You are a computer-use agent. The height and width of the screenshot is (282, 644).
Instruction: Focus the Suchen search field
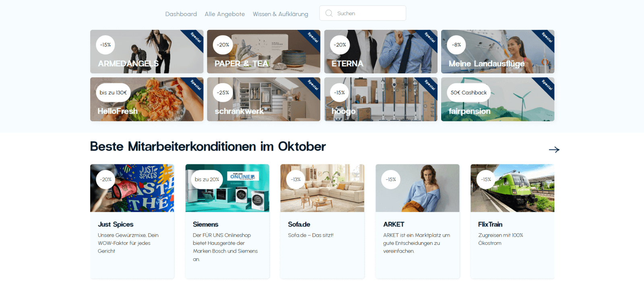point(363,13)
